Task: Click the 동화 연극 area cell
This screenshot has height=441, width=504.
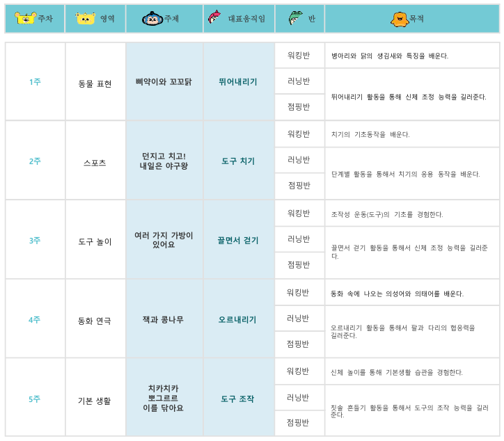Action: click(x=95, y=321)
